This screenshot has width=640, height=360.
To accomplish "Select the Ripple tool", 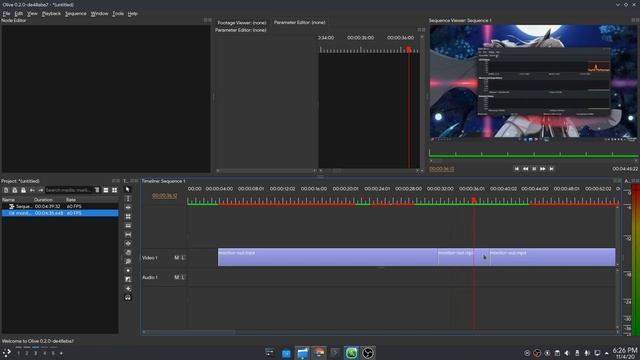I will tap(128, 207).
